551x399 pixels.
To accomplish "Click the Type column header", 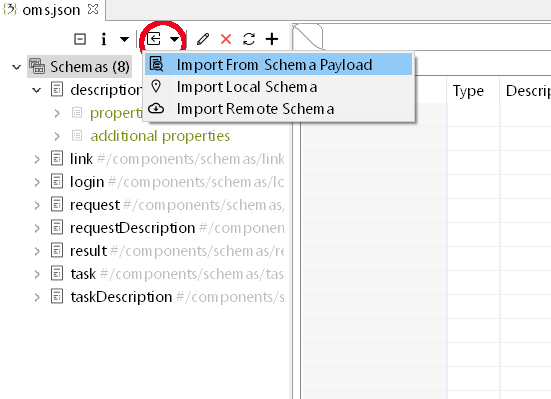I will [x=468, y=91].
